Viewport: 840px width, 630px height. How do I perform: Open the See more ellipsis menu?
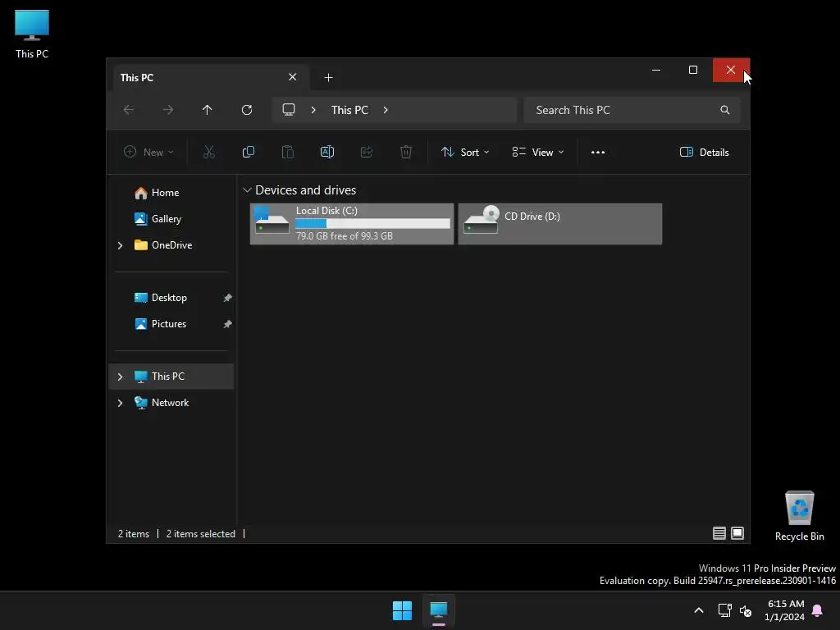[x=598, y=152]
